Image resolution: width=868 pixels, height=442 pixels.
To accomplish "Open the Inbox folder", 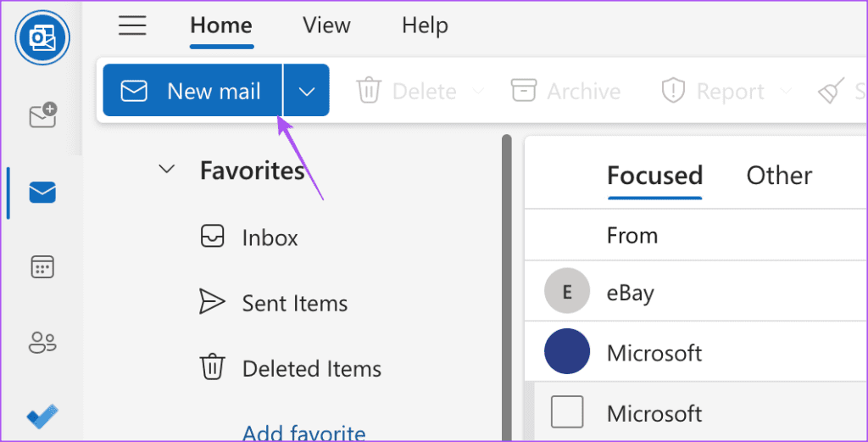I will coord(248,238).
